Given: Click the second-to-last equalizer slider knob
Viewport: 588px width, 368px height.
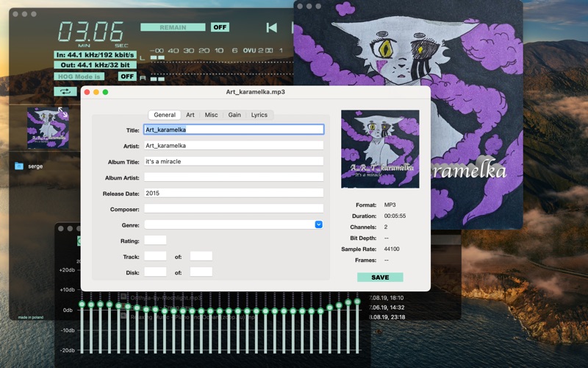Looking at the screenshot, I should 348,302.
